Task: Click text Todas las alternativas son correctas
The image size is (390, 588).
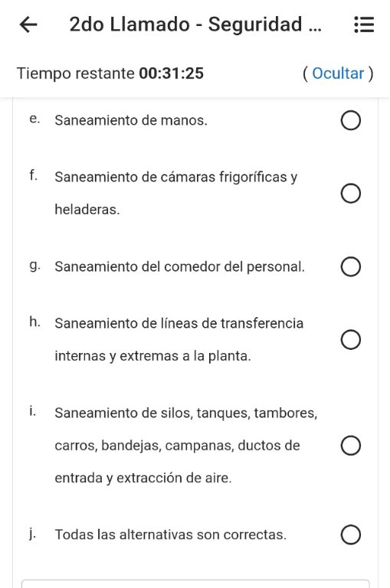Action: (x=170, y=534)
